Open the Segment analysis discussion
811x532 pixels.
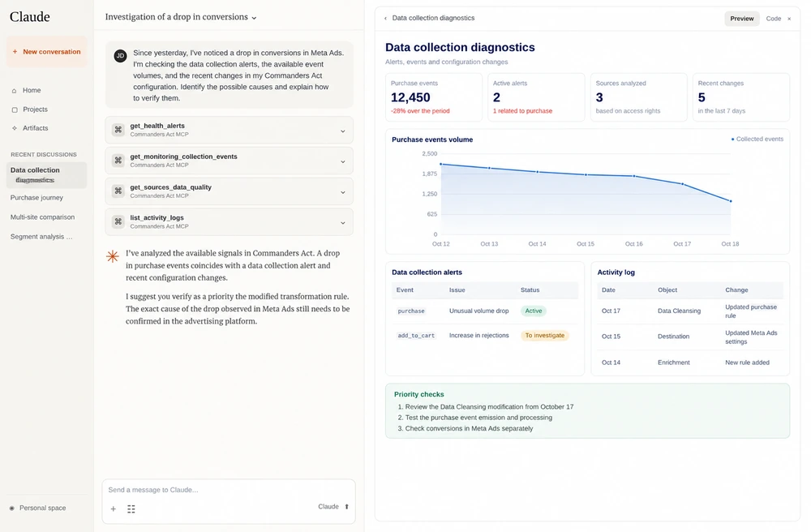[41, 237]
